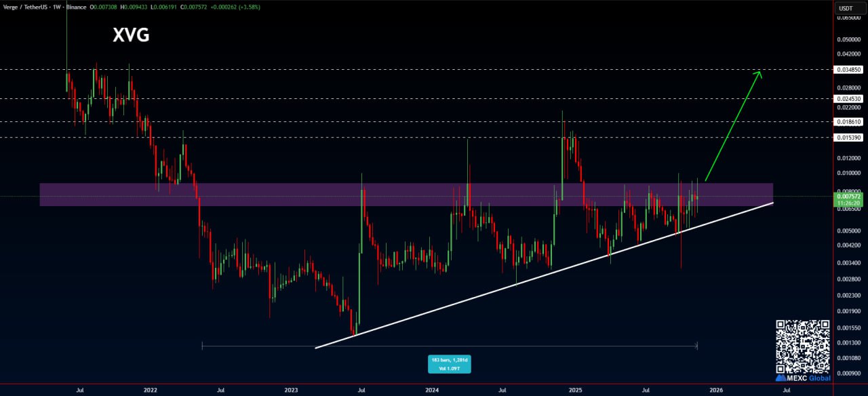
Task: Select the XVG text label
Action: click(x=131, y=36)
